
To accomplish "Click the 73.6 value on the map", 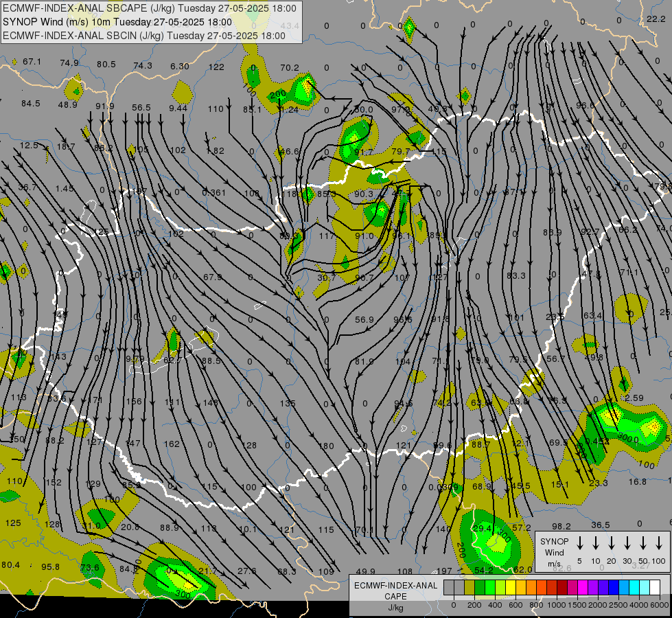I will pyautogui.click(x=89, y=567).
